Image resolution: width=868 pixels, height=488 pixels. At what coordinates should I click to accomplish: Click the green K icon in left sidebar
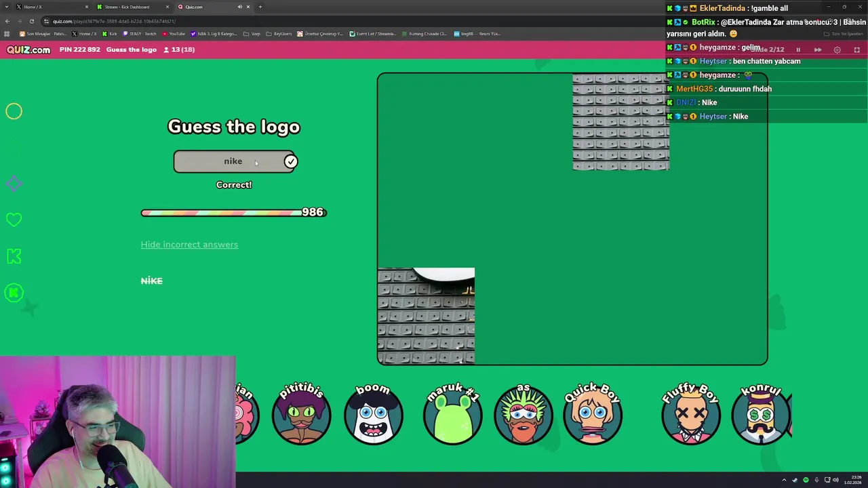14,256
